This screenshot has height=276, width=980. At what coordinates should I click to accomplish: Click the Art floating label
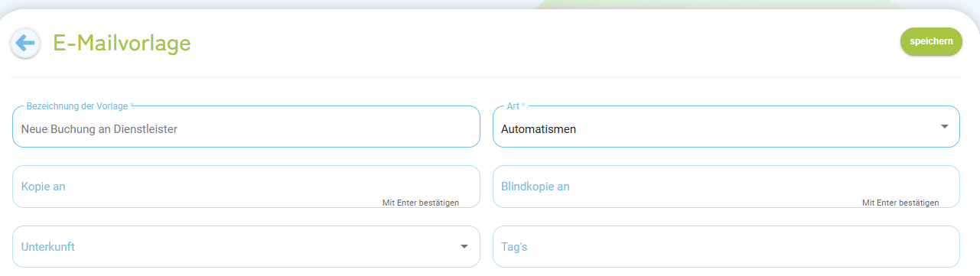click(516, 106)
